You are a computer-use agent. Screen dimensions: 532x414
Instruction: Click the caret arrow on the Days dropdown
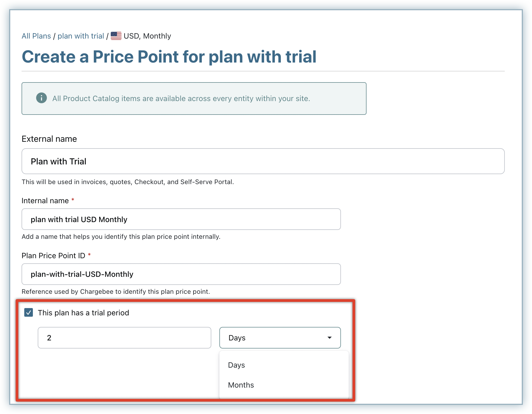click(329, 338)
